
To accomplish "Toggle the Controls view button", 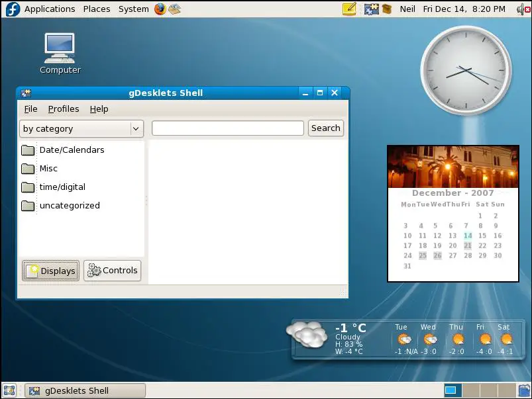I will pos(113,271).
